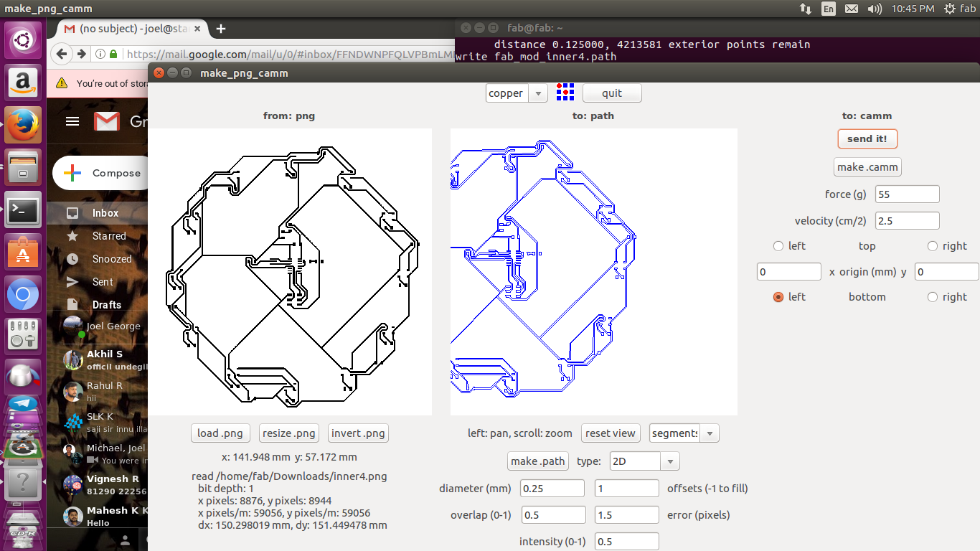Click the x origin input field
This screenshot has width=980, height=551.
coord(789,272)
